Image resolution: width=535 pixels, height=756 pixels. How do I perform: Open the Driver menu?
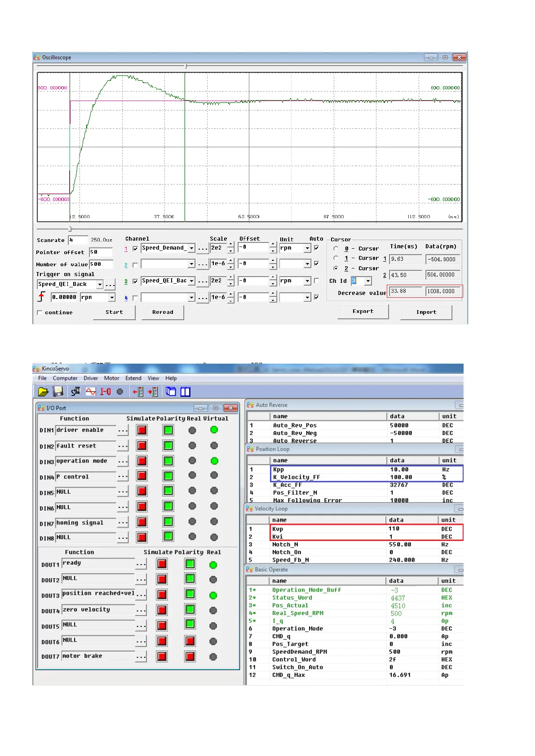coord(90,378)
